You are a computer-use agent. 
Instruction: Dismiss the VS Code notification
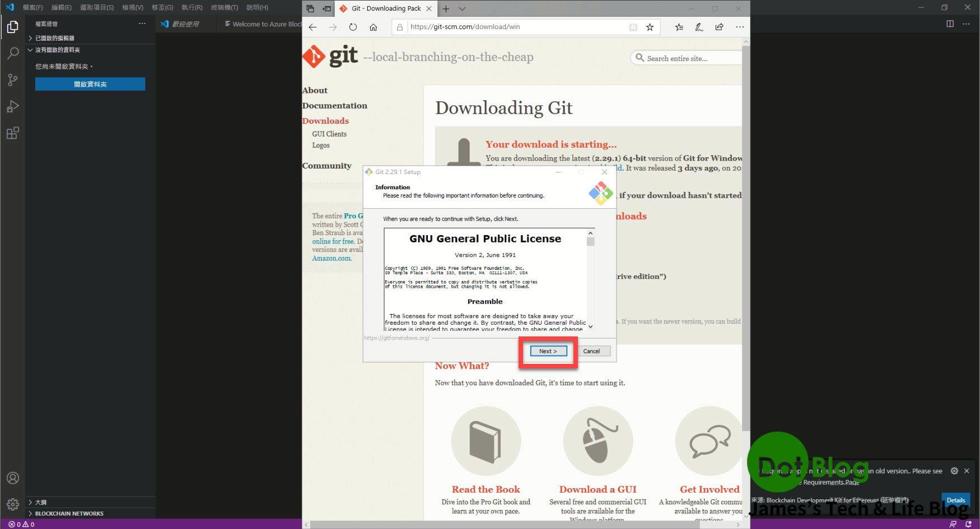pyautogui.click(x=967, y=471)
